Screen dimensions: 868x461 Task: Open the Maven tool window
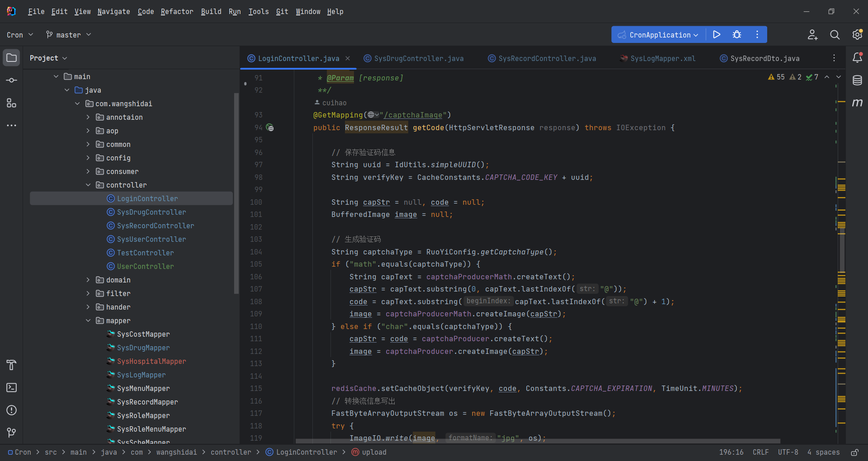(857, 103)
